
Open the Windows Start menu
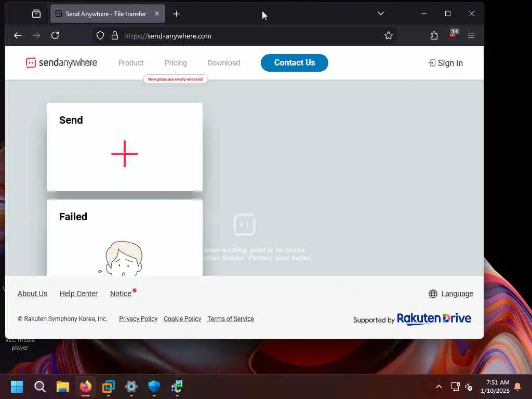click(17, 387)
